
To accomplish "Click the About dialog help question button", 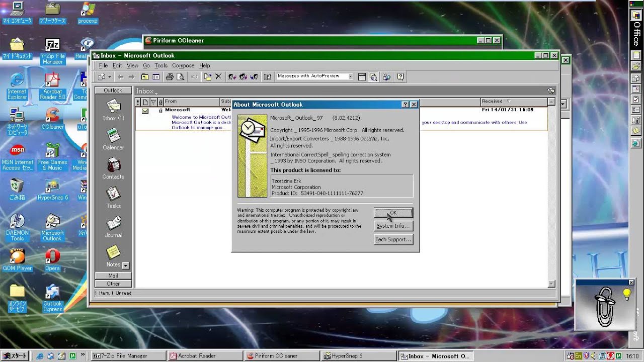I will tap(405, 105).
